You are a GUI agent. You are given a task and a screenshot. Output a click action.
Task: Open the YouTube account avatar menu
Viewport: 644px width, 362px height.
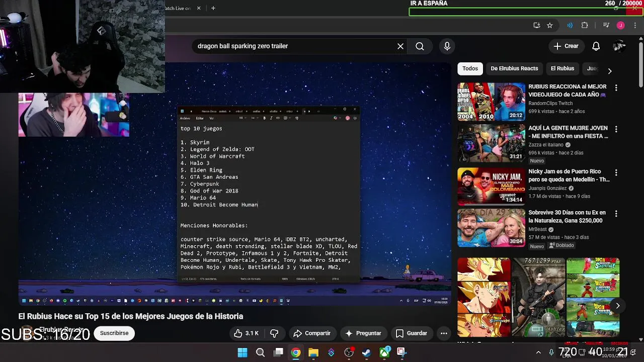point(619,46)
